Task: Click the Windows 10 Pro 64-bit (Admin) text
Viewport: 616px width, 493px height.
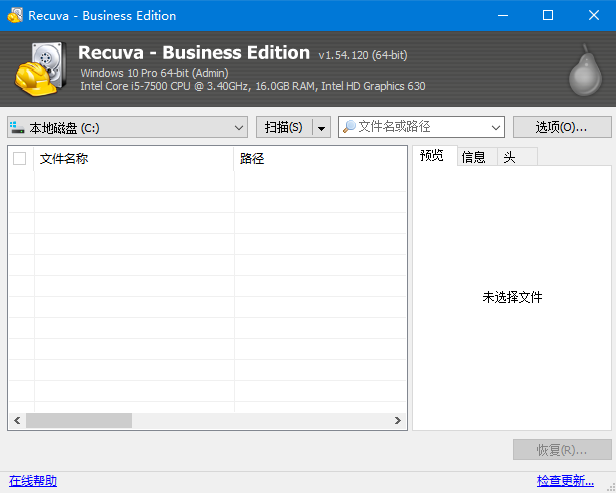Action: pos(154,73)
